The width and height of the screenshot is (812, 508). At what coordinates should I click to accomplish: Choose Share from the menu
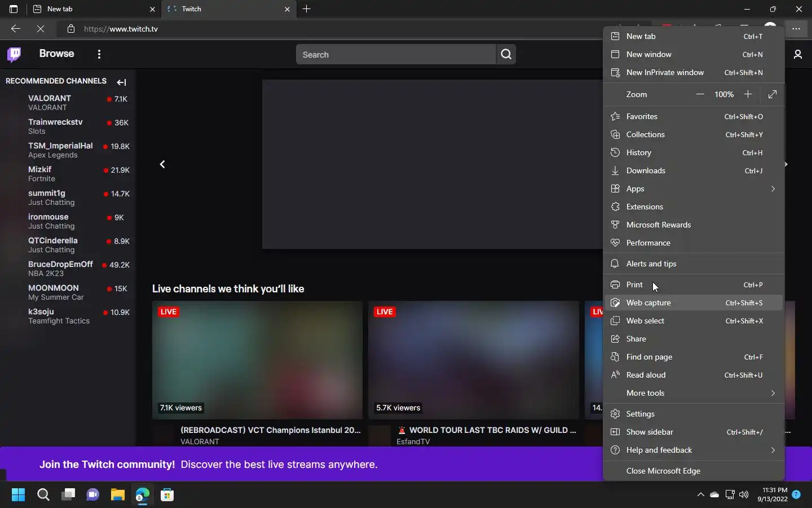(x=694, y=339)
